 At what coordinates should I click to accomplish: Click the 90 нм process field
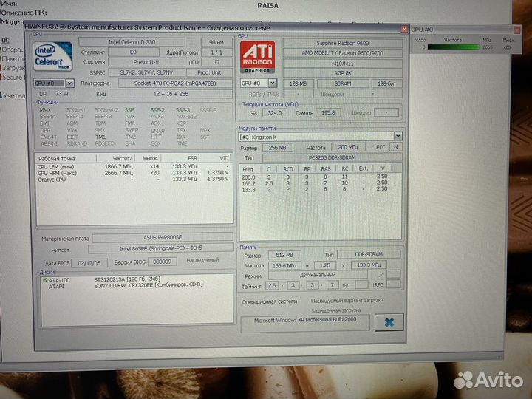point(216,42)
